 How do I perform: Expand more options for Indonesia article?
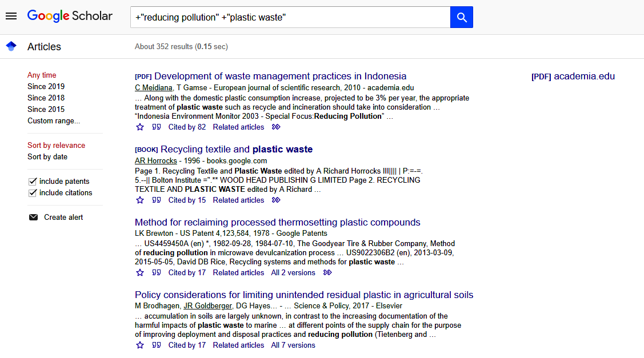pyautogui.click(x=276, y=127)
